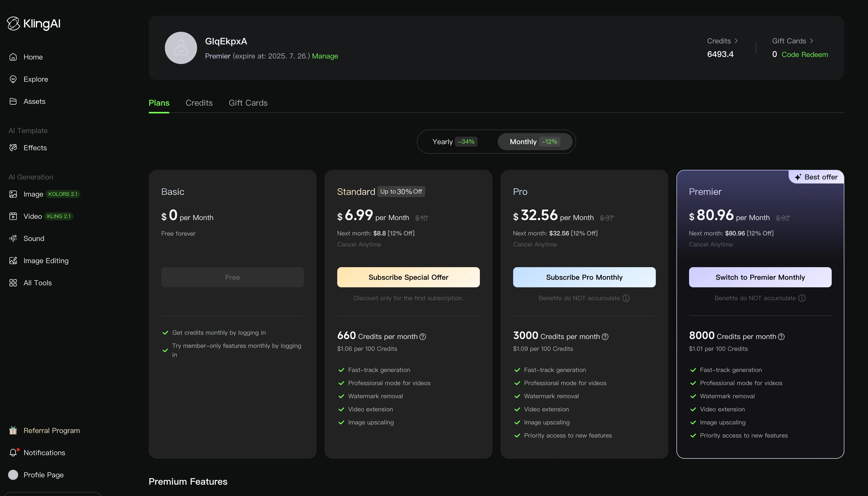
Task: Click the Notifications bell icon
Action: pos(13,452)
